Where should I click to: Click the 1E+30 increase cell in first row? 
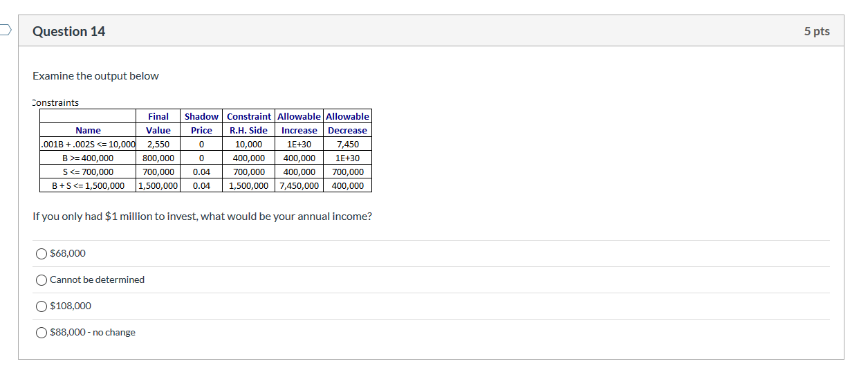[x=299, y=144]
